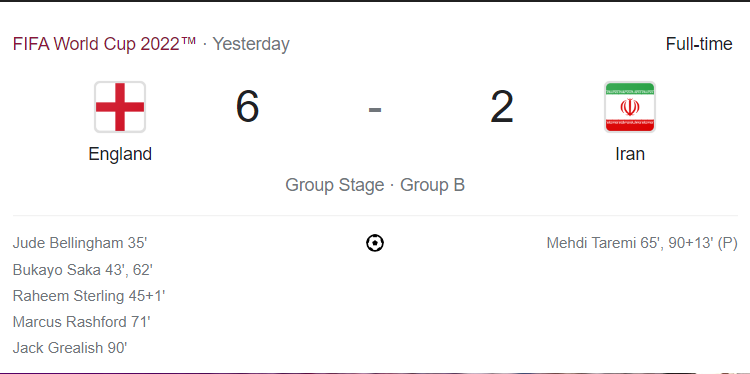Select Jude Bellingham 35' goal entry
The height and width of the screenshot is (374, 750).
(79, 243)
